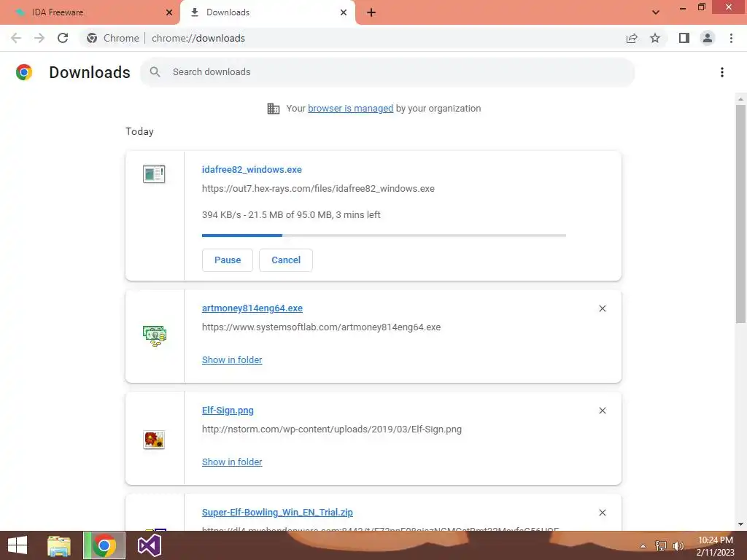Click the page vertical scrollbar thumb
The image size is (747, 560).
pos(740,214)
